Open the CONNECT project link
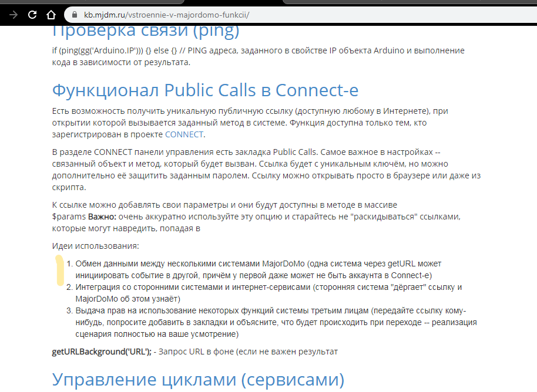 tap(184, 134)
